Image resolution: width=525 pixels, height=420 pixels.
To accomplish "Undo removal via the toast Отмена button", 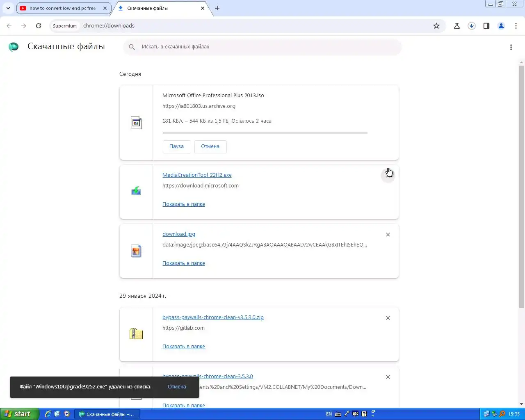I will pyautogui.click(x=177, y=387).
